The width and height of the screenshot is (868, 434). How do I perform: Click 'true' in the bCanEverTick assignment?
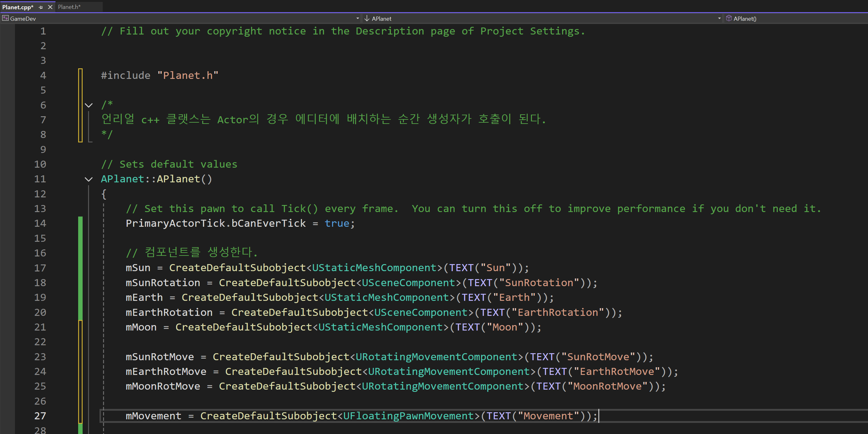(x=337, y=223)
